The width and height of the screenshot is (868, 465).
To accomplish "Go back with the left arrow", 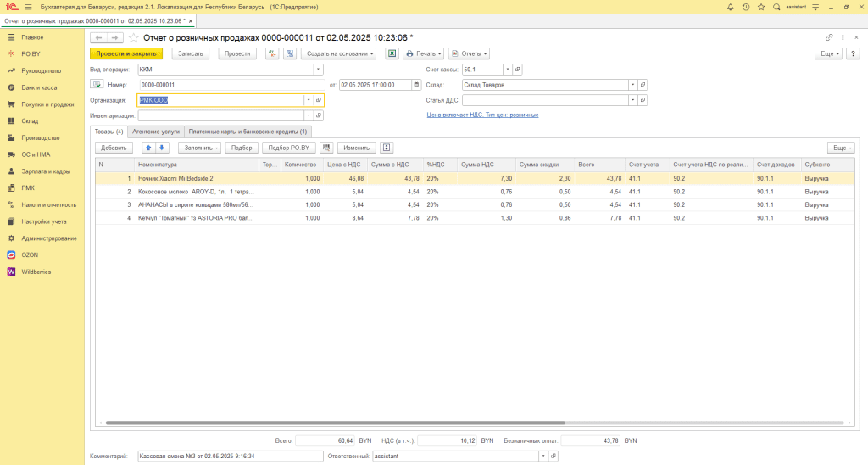I will 98,37.
